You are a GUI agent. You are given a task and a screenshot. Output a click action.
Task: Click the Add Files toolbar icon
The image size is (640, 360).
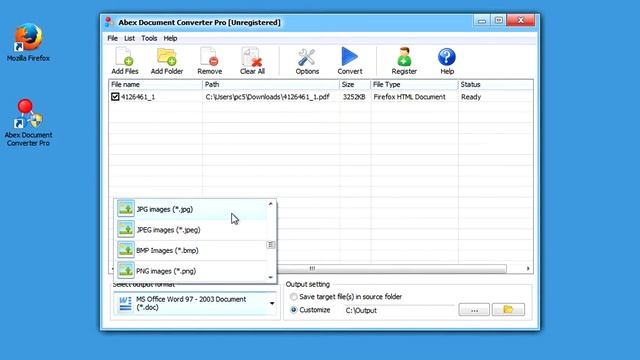coord(124,57)
